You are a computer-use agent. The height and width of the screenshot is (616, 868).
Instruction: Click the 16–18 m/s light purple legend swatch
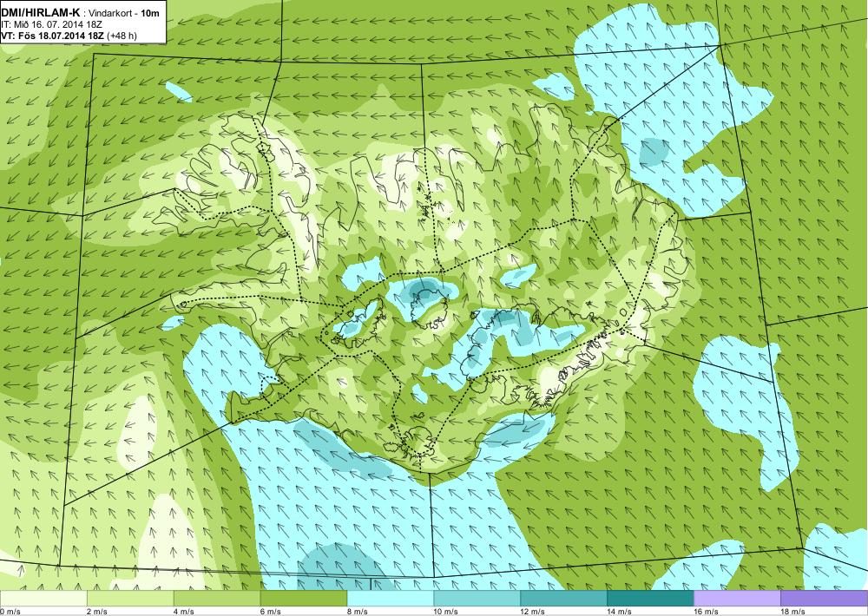click(x=737, y=599)
